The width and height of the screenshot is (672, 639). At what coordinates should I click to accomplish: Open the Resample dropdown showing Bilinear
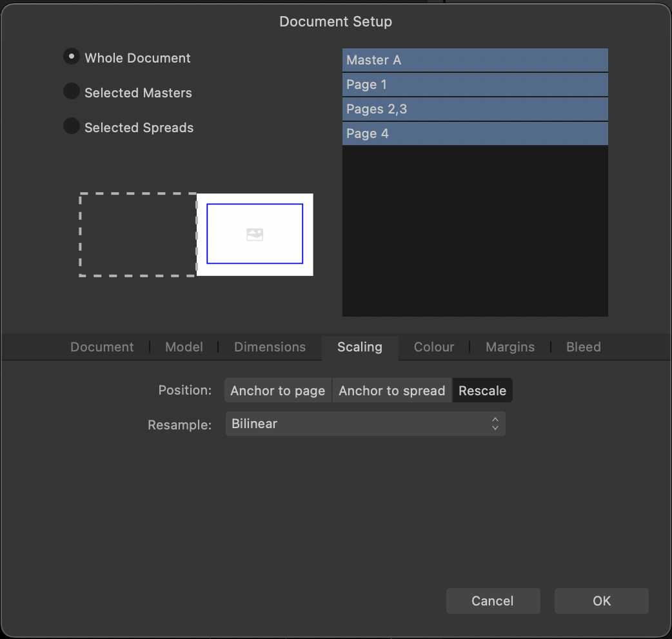click(365, 424)
